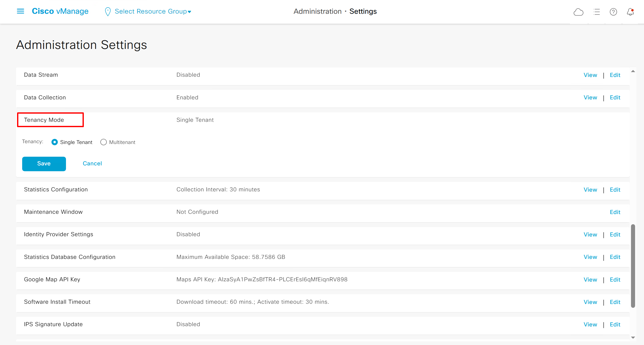
Task: Select the Multitenant radio button
Action: (103, 142)
